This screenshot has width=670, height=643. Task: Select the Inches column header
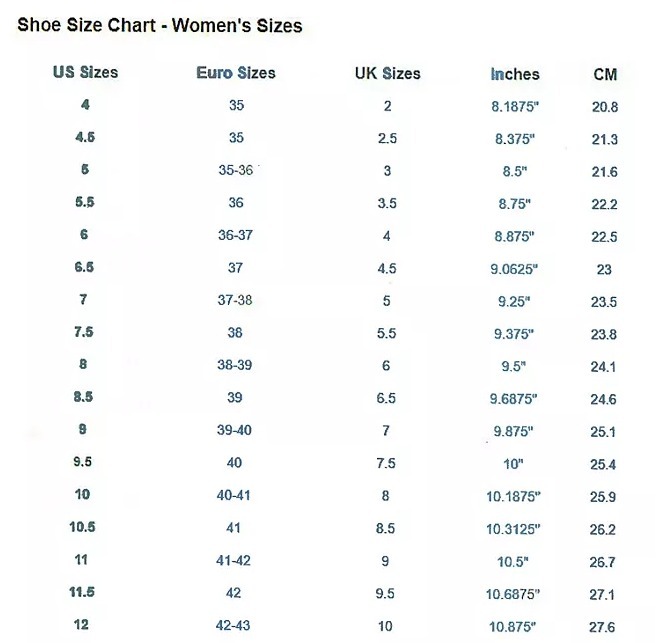pyautogui.click(x=515, y=75)
